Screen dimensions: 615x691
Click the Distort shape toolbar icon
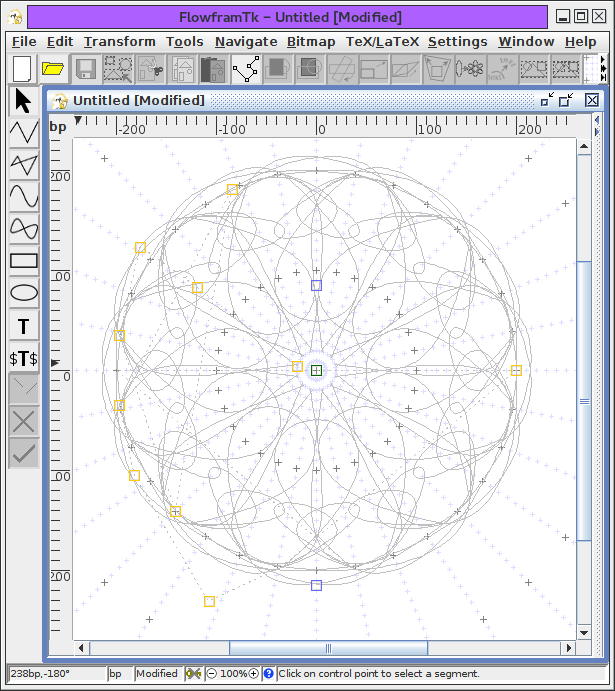pyautogui.click(x=437, y=69)
